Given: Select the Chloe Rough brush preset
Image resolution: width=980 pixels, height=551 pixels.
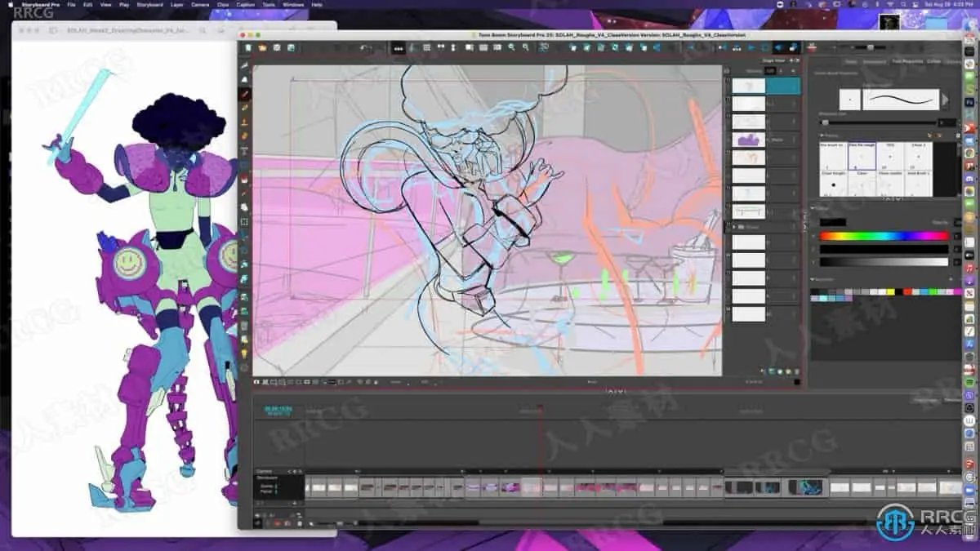Looking at the screenshot, I should point(833,184).
